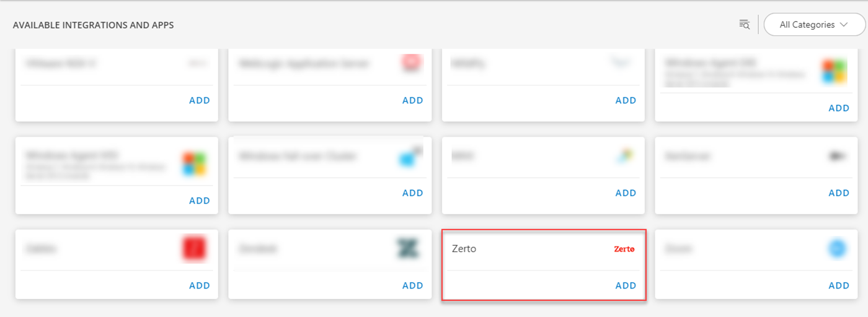Click the multicolored WMI icon
868x317 pixels.
[624, 157]
